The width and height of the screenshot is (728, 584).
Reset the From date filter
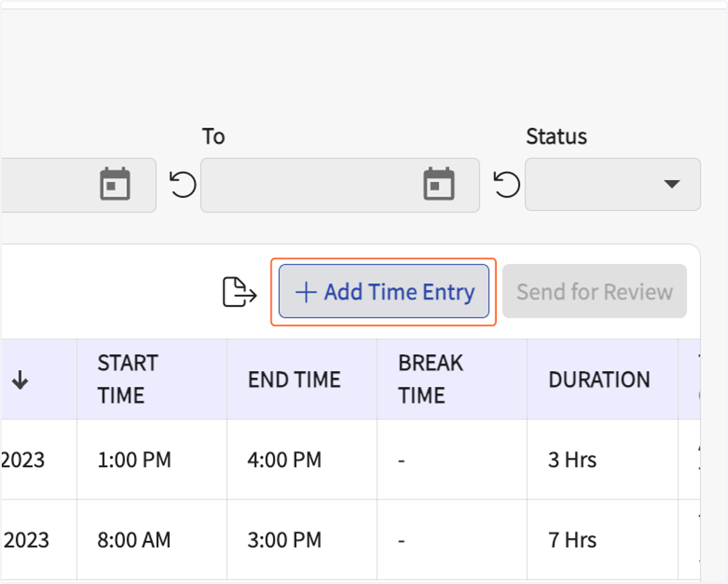tap(183, 184)
